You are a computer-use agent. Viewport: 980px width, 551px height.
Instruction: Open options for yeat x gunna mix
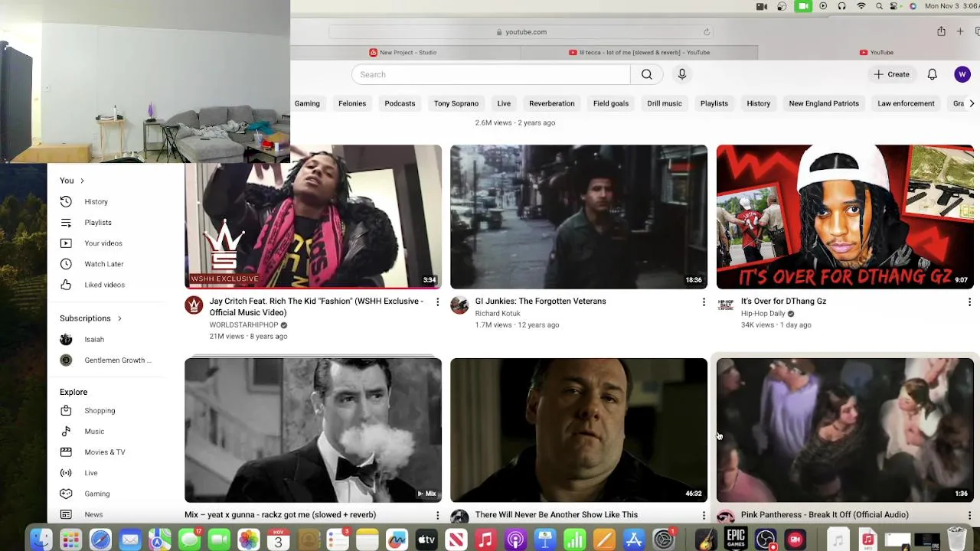437,516
